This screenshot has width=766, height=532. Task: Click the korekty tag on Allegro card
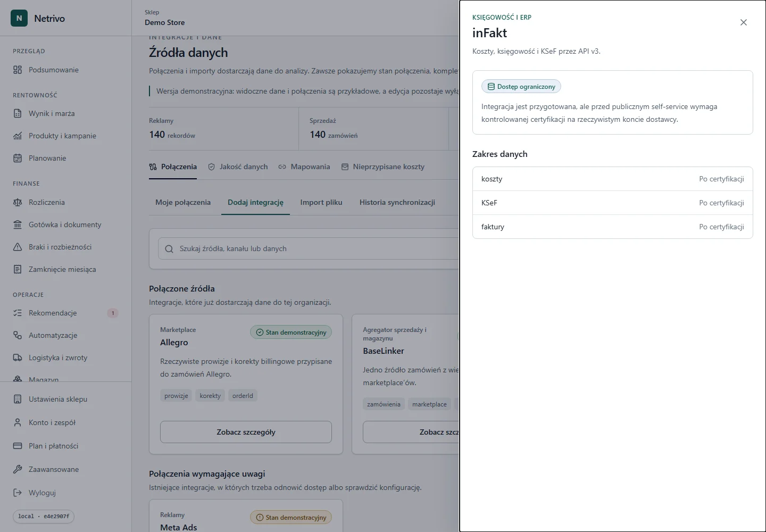pos(210,396)
